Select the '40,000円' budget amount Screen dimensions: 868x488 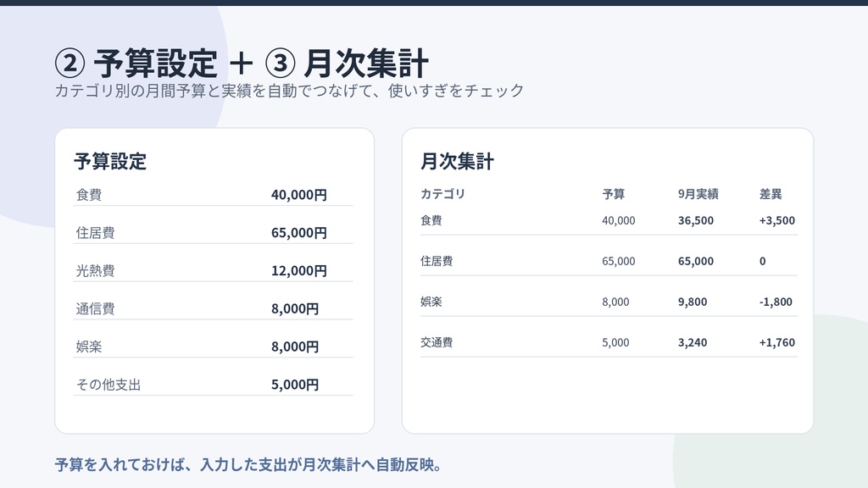[299, 195]
